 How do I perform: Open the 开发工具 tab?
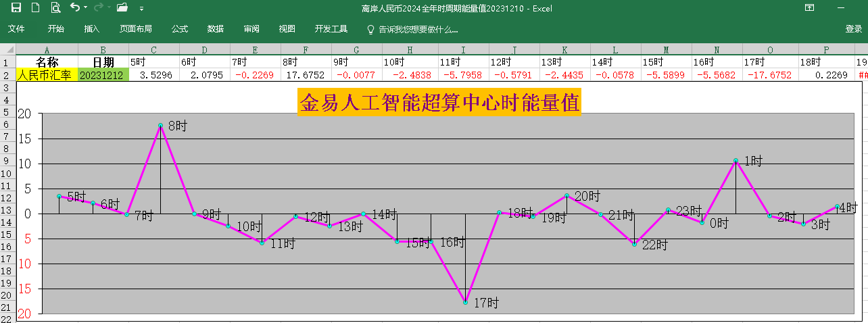pyautogui.click(x=331, y=29)
